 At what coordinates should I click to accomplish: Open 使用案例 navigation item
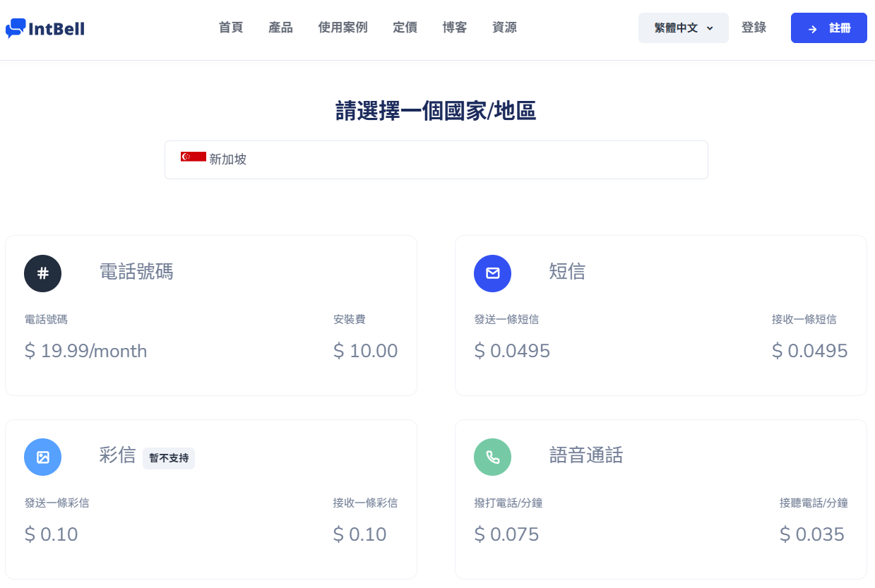tap(343, 28)
